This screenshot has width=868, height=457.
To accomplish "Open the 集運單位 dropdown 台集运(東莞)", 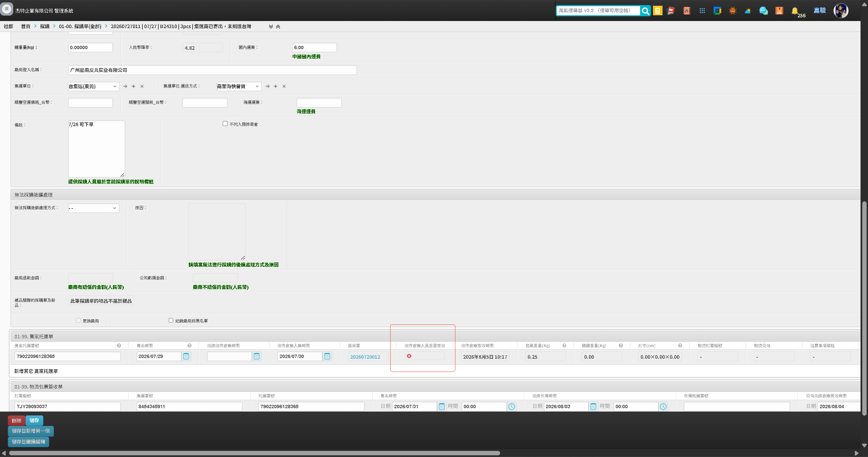I will 93,86.
